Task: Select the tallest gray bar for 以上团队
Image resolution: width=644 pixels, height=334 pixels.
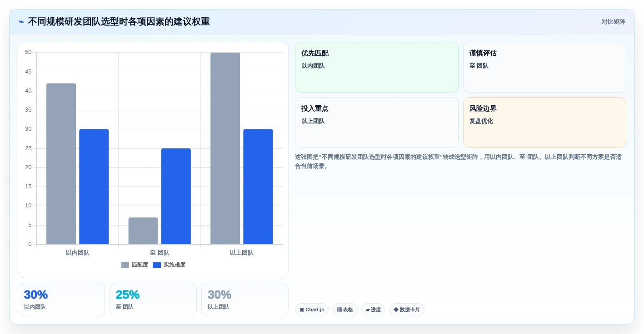Action: point(225,148)
